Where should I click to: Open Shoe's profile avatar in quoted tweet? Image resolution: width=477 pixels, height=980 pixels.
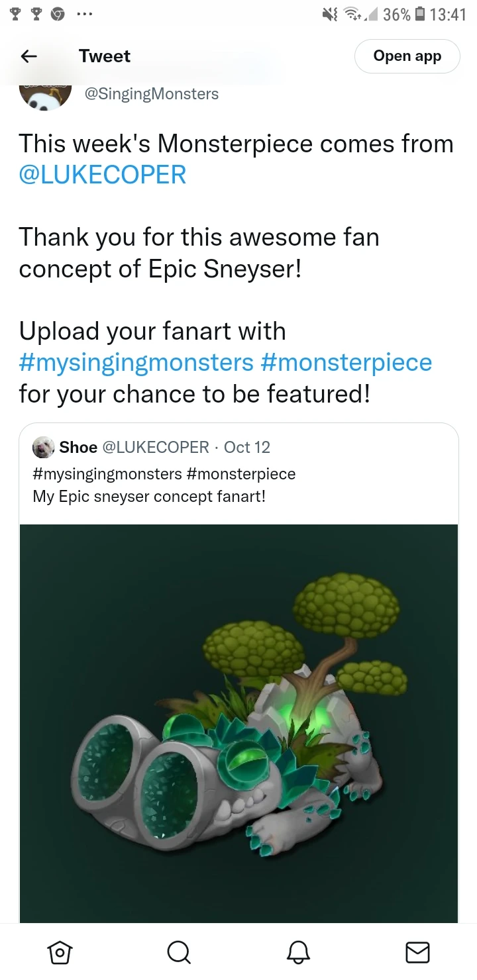pyautogui.click(x=43, y=447)
